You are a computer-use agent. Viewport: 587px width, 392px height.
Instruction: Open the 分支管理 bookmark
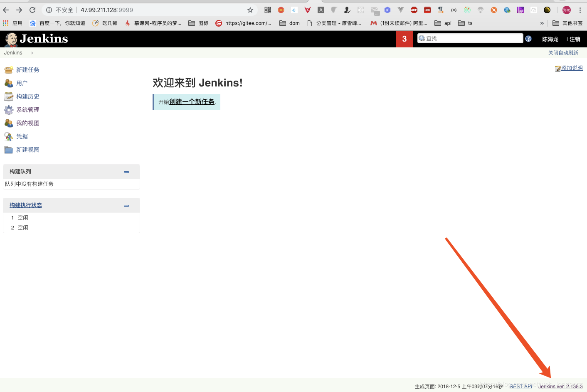tap(334, 23)
